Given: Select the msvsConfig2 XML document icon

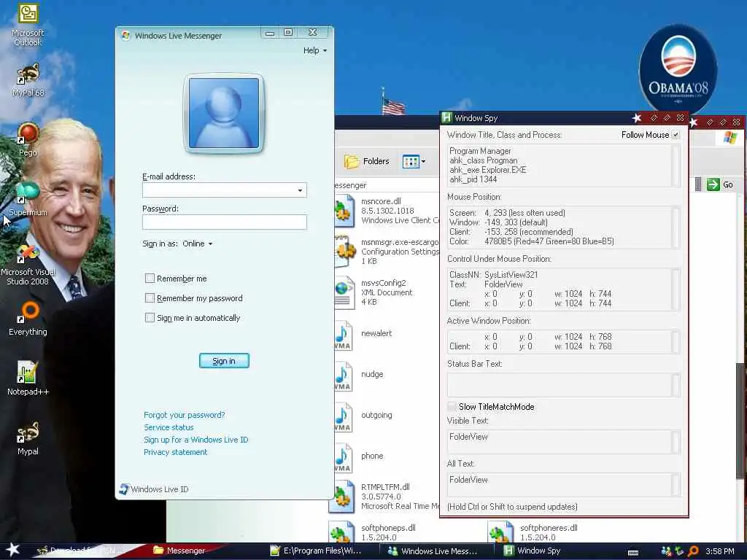Looking at the screenshot, I should click(x=344, y=292).
